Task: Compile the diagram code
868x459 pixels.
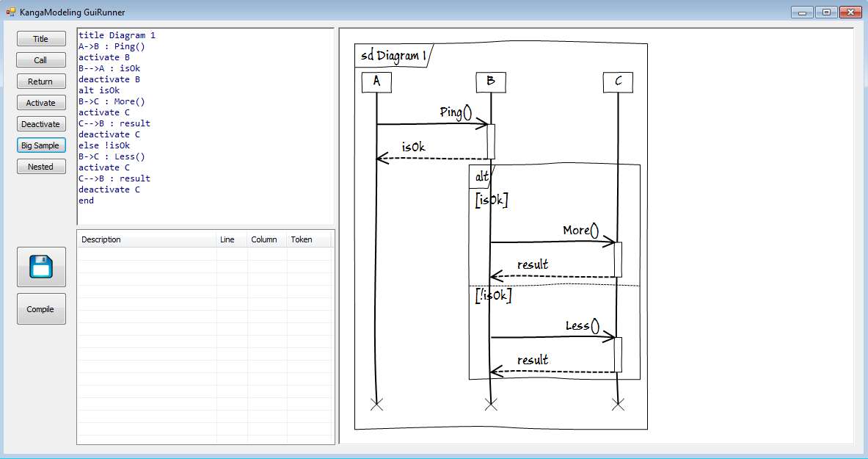Action: pos(41,309)
